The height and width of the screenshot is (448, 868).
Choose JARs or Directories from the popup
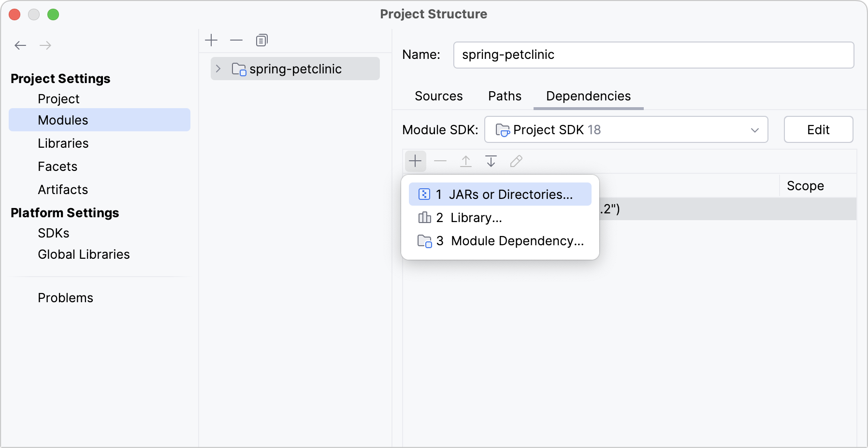click(500, 194)
